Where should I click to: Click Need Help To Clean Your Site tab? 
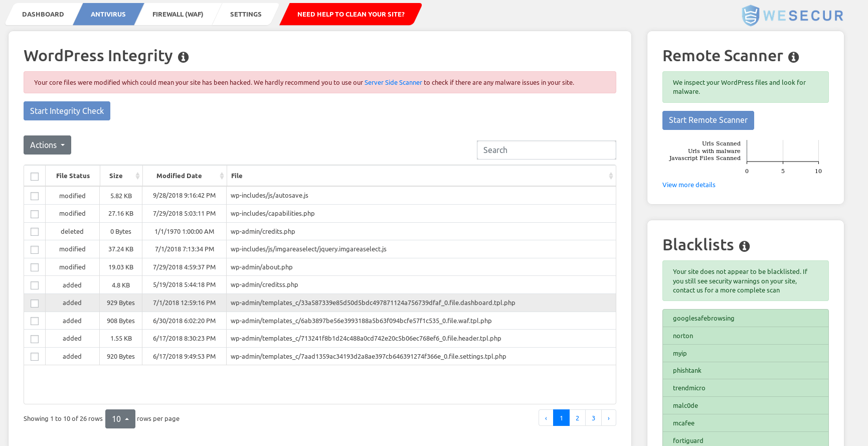(x=351, y=14)
